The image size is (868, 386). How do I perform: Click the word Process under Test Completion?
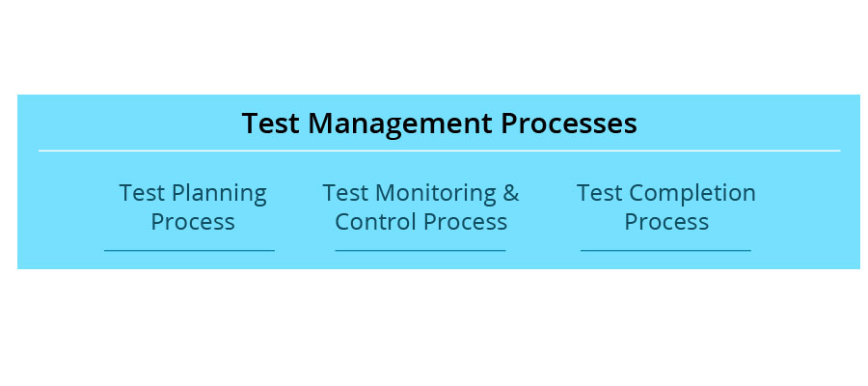tap(666, 222)
